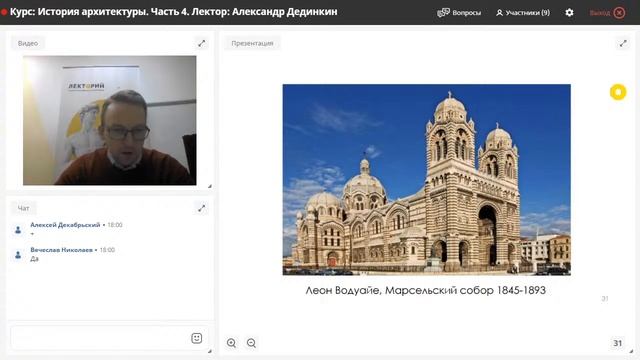Grab the video panel resize corner handle
Viewport: 640px width, 360px height.
209,186
